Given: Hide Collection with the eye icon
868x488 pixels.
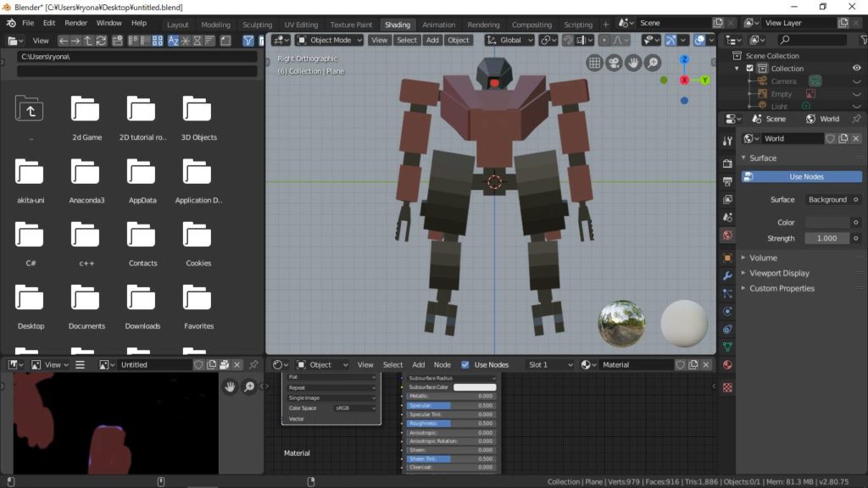Looking at the screenshot, I should (x=856, y=69).
